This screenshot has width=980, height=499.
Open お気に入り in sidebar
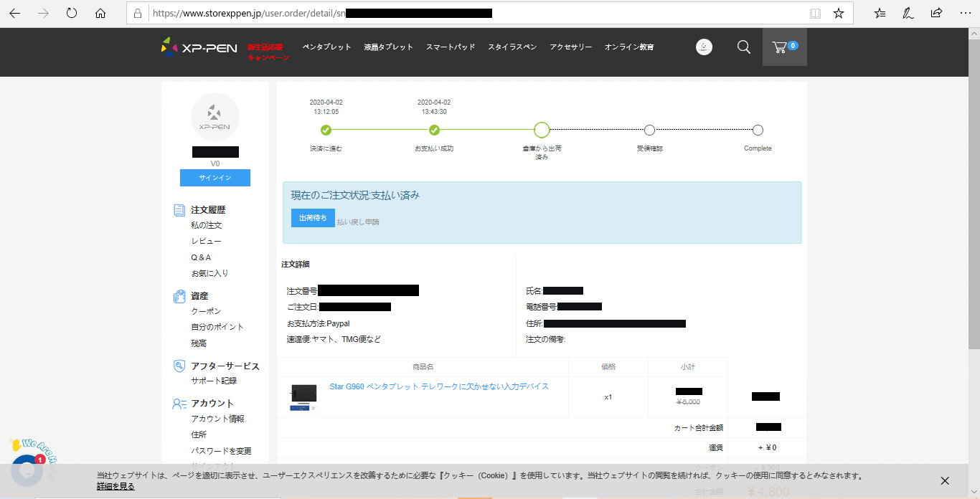click(x=209, y=273)
